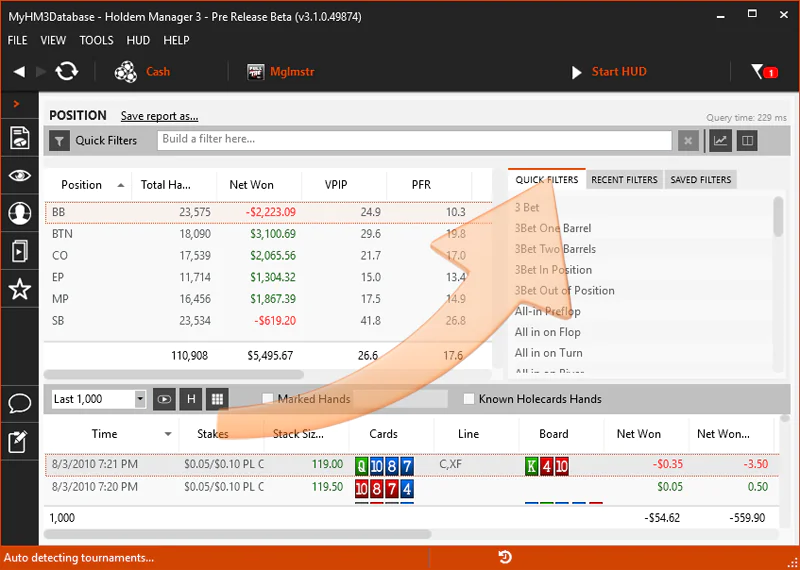Screen dimensions: 800x570
Task: Open the notes pencil sidebar icon
Action: coord(19,442)
